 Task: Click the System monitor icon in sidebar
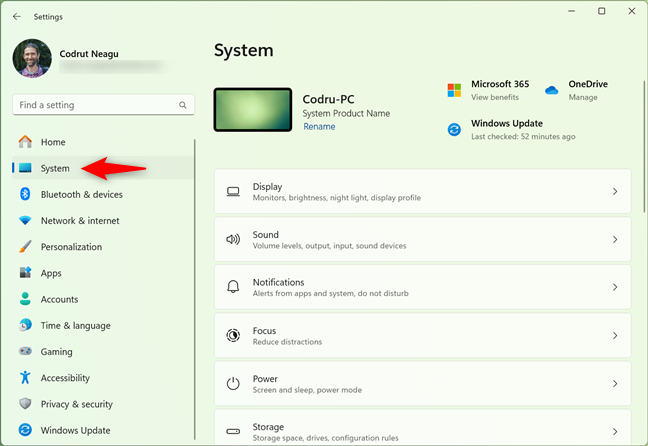[x=25, y=168]
